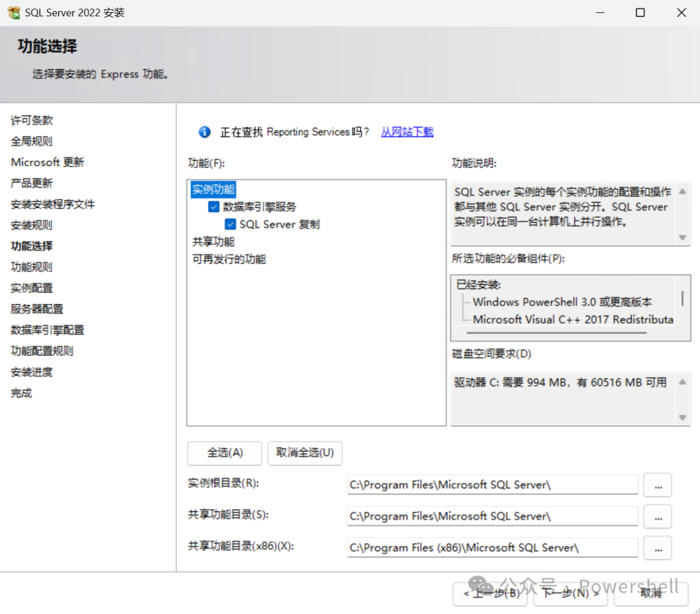The height and width of the screenshot is (614, 700).
Task: Click into the 共享功能目录(x86)(X) path field
Action: [x=493, y=547]
